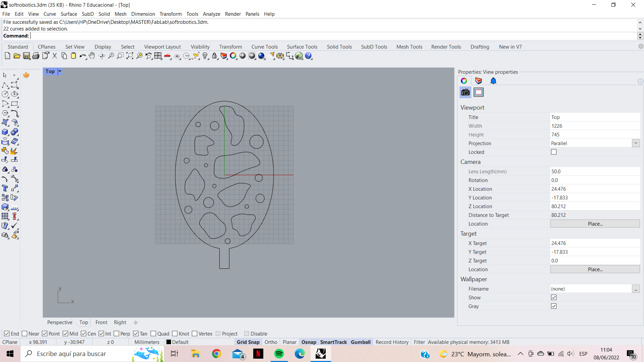Viewport: 644px width, 362px height.
Task: Click the Command input field
Action: pos(333,36)
